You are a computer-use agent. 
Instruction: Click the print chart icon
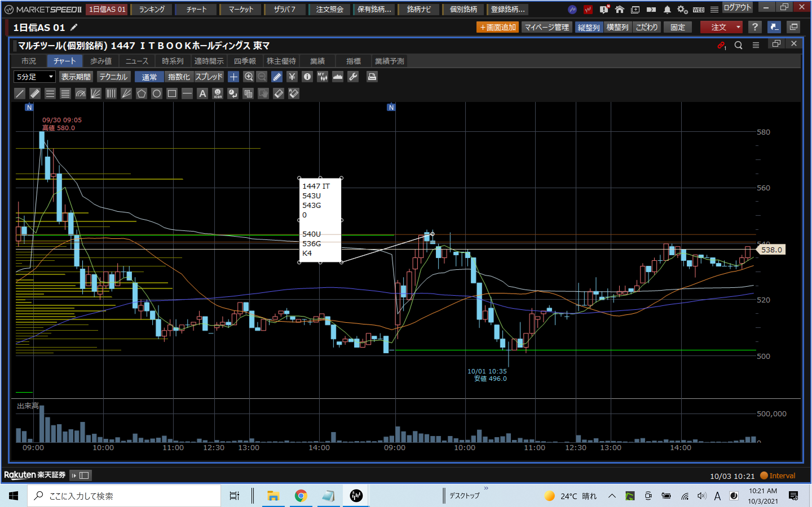point(371,77)
